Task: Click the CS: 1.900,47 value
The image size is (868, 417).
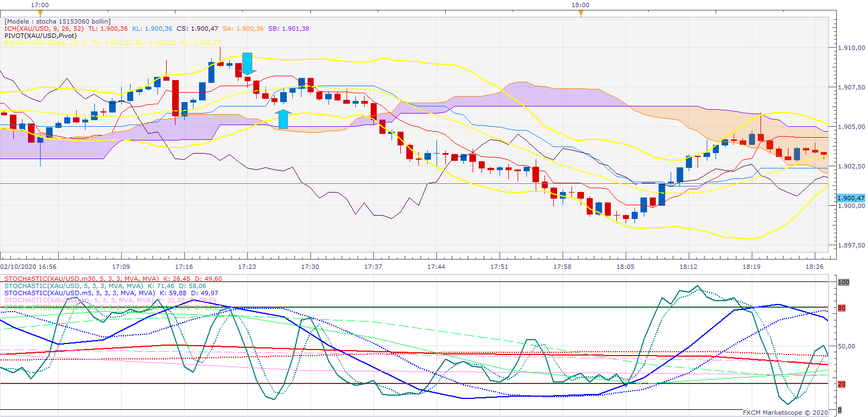Action: [197, 29]
